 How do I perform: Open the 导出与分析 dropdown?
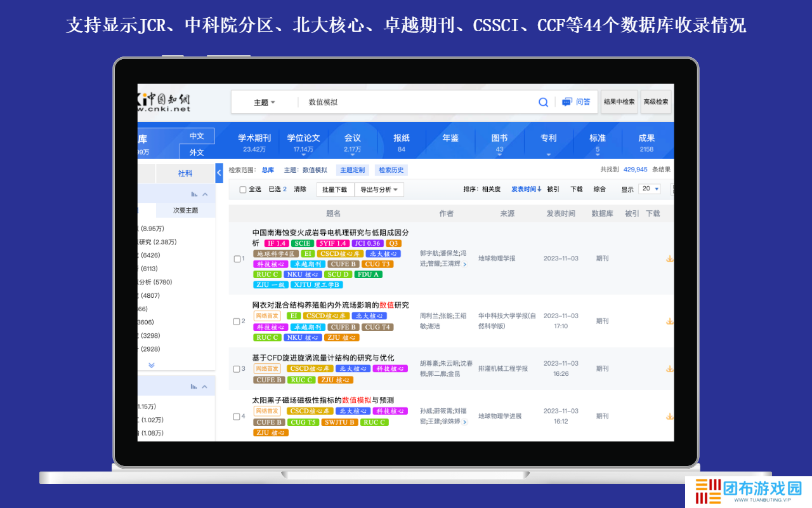(379, 189)
